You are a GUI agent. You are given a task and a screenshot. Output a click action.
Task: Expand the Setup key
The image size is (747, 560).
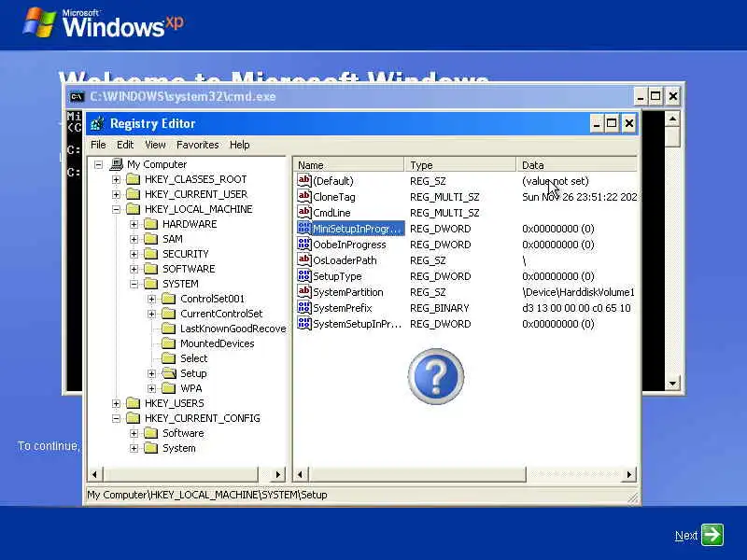(151, 373)
